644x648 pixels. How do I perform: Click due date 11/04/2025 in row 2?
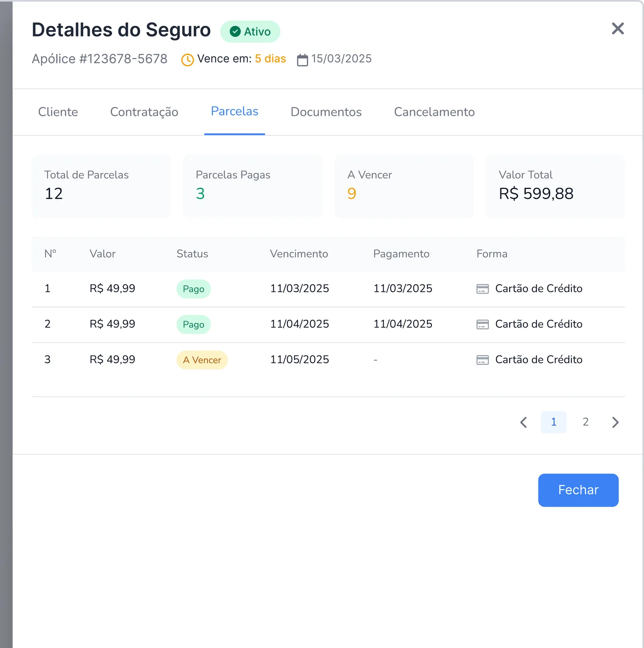[299, 324]
